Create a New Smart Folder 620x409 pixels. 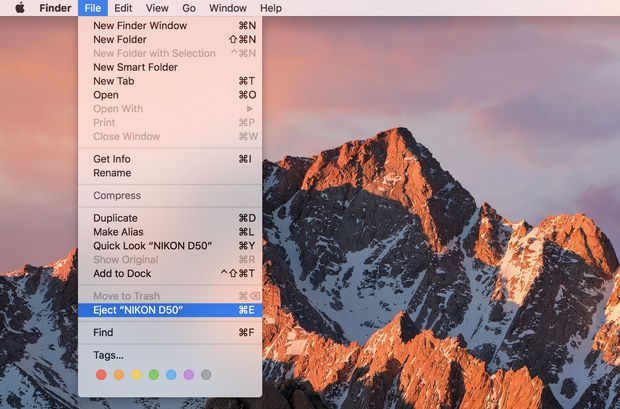tap(135, 67)
